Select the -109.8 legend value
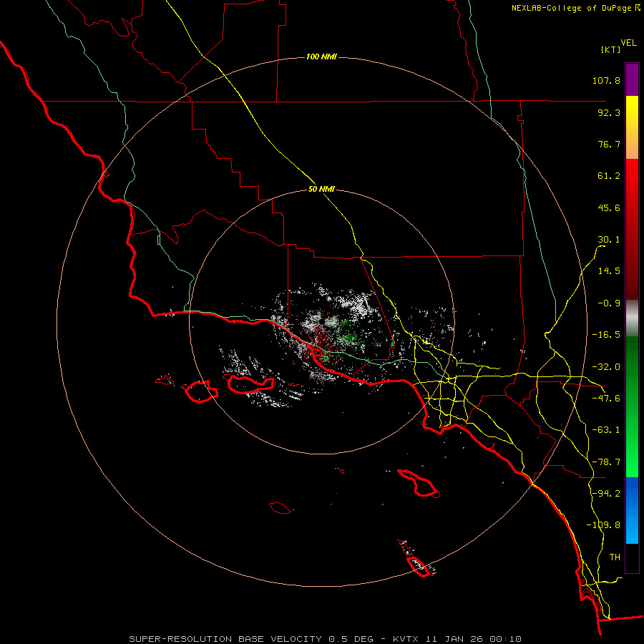This screenshot has height=644, width=644. click(x=603, y=525)
